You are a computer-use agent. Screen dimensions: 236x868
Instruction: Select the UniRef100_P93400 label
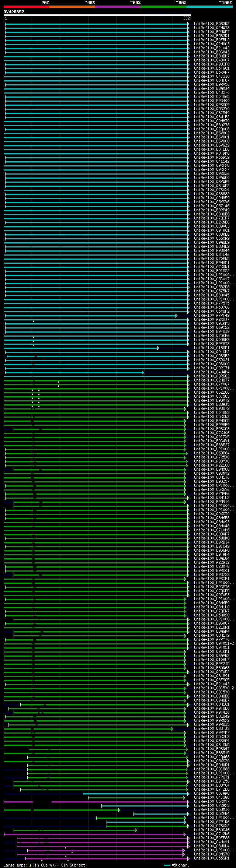point(212,101)
